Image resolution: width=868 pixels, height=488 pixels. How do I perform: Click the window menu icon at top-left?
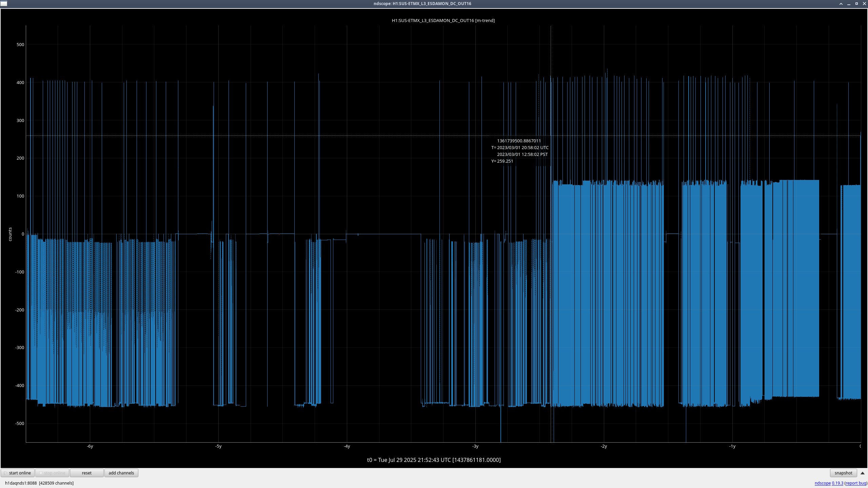tap(4, 3)
